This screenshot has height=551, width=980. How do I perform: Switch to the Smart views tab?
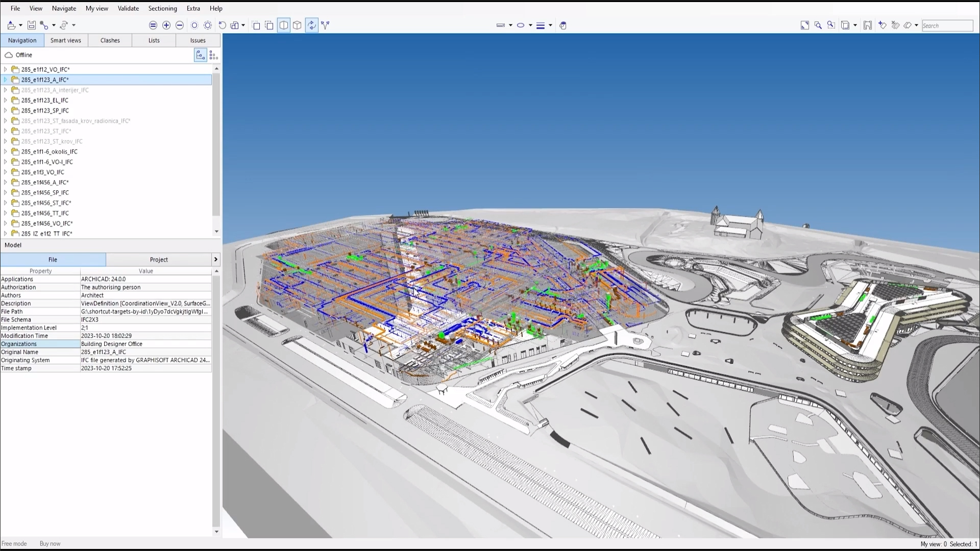click(x=66, y=40)
